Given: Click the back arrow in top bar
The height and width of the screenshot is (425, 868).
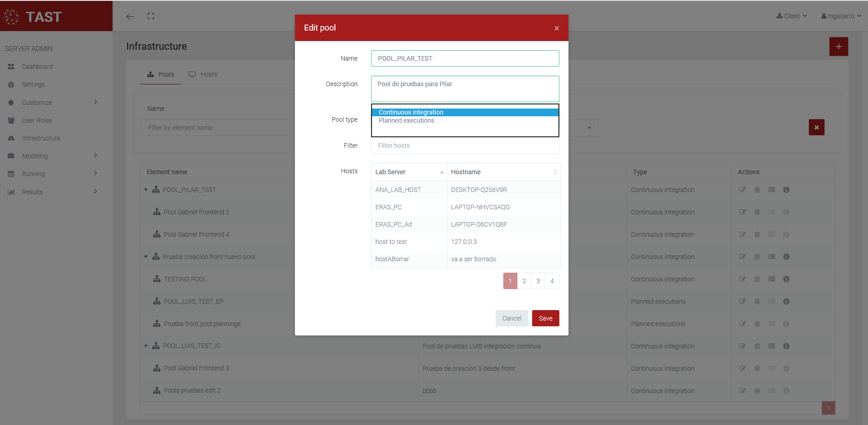Looking at the screenshot, I should click(x=130, y=16).
